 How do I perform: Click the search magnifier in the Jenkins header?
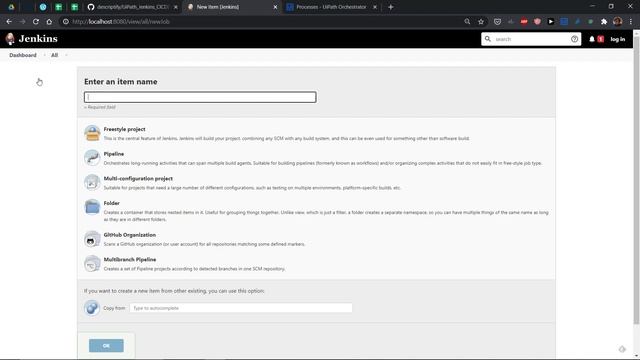[488, 39]
